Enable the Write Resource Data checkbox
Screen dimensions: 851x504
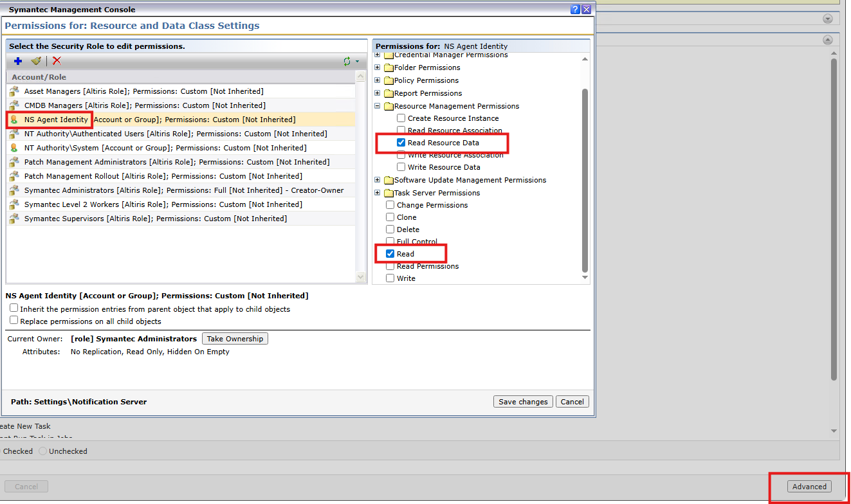pyautogui.click(x=401, y=167)
